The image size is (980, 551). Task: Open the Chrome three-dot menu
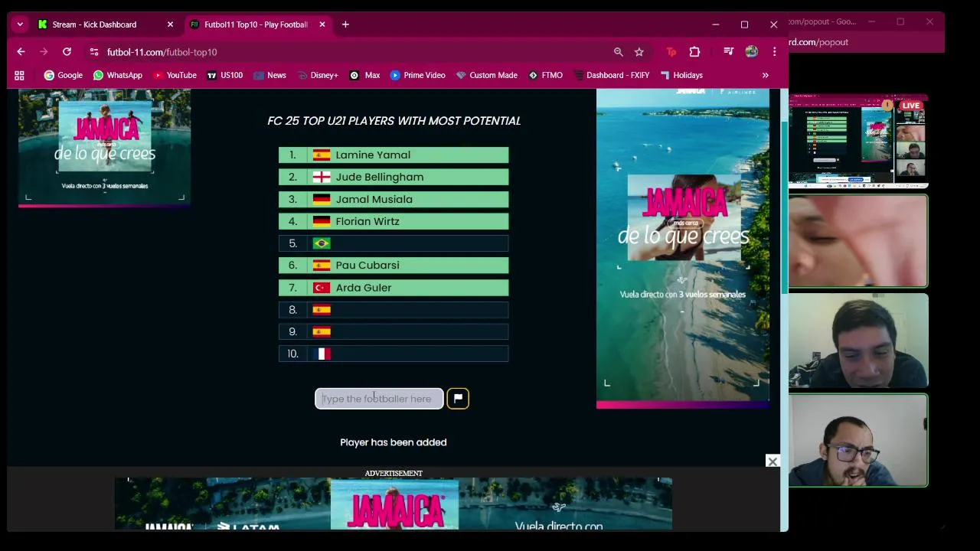point(774,52)
